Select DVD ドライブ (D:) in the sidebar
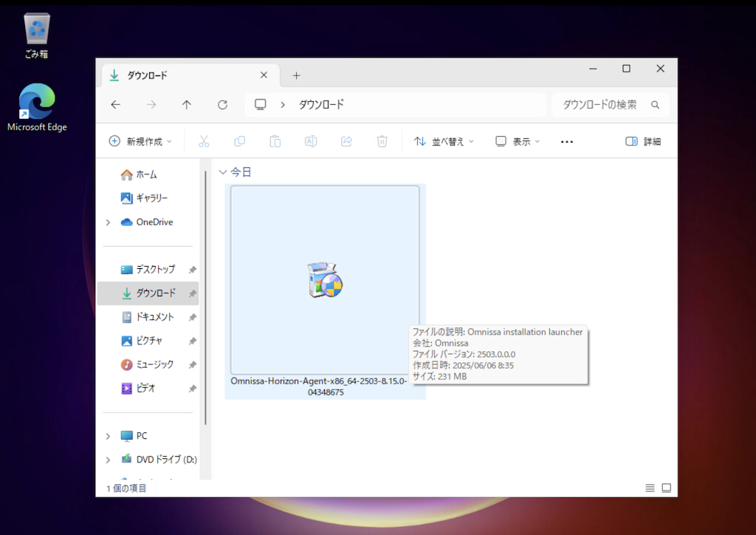 [159, 460]
